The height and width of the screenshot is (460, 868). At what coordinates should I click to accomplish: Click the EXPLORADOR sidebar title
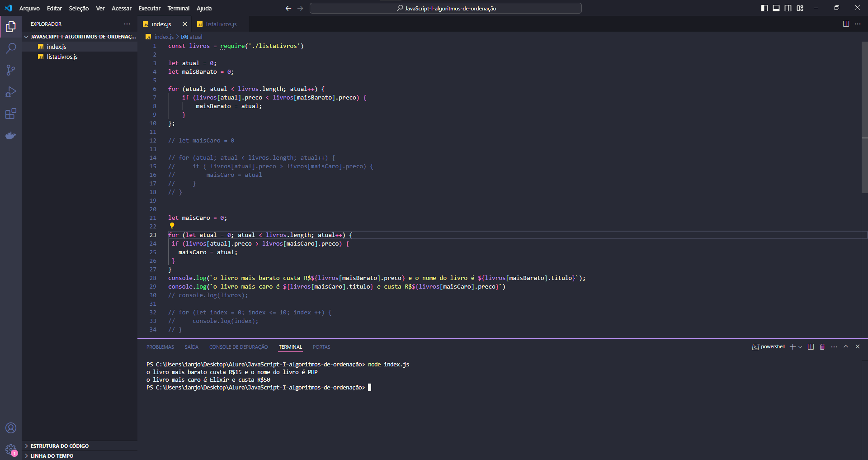pos(46,24)
